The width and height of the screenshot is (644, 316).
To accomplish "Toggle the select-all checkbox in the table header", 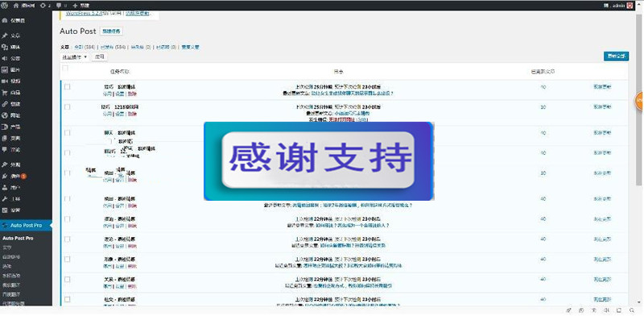I will click(65, 69).
